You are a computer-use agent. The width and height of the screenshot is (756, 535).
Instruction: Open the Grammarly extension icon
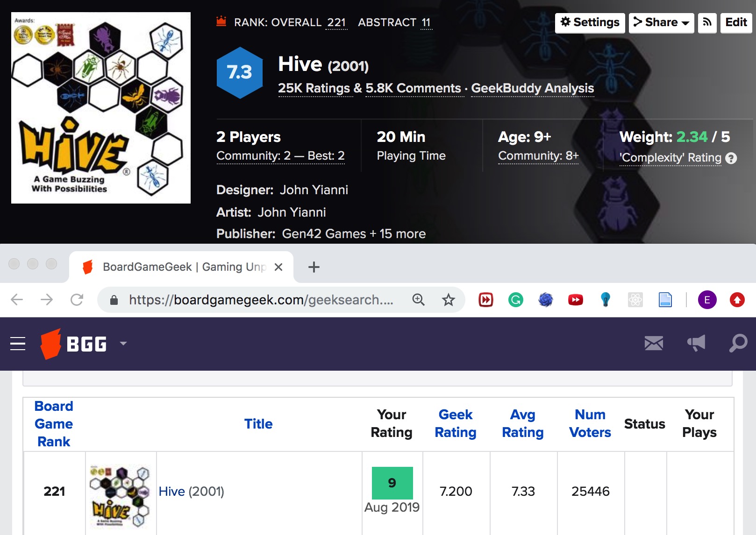[x=516, y=300]
